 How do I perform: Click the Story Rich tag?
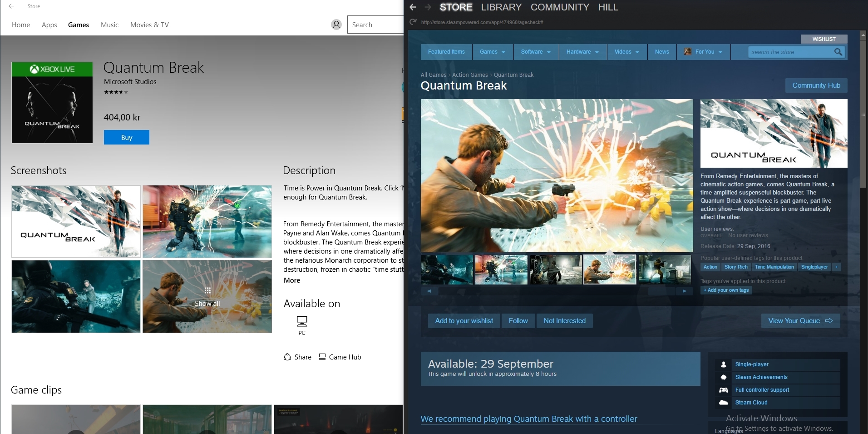736,267
